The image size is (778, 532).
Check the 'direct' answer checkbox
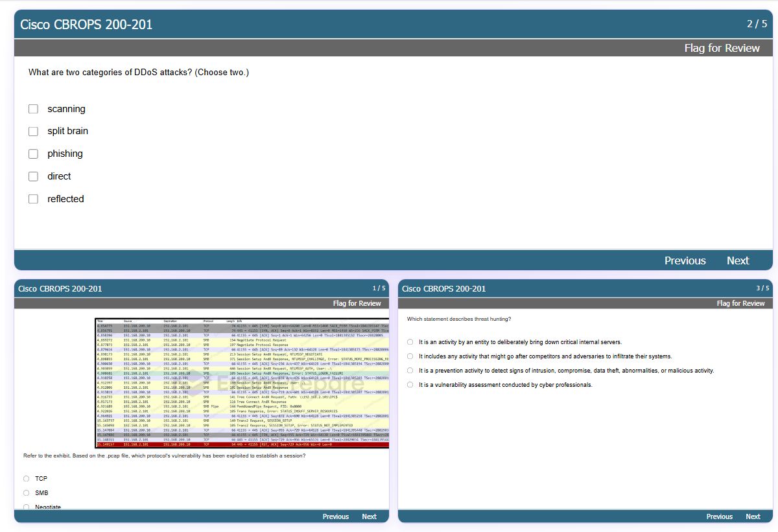click(33, 176)
